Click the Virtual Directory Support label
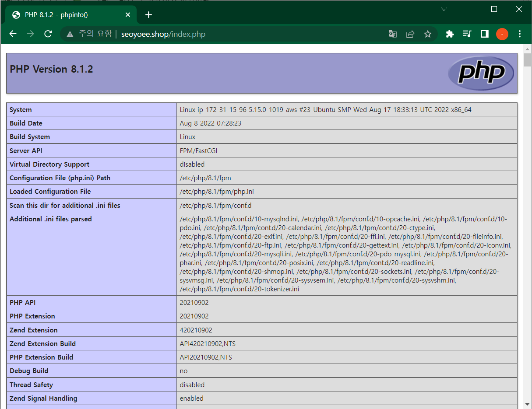 (x=49, y=164)
